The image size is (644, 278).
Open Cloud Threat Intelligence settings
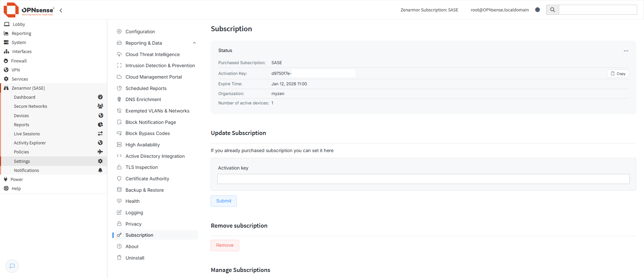(x=153, y=54)
